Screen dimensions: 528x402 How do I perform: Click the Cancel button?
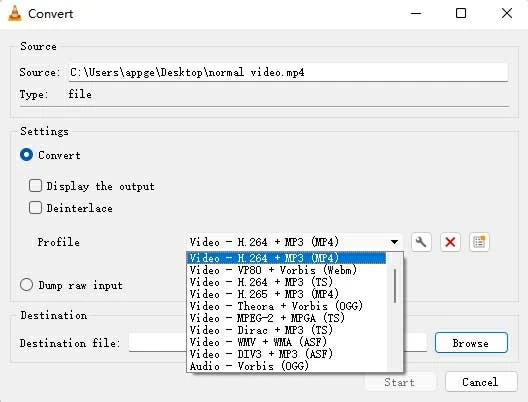coord(481,382)
